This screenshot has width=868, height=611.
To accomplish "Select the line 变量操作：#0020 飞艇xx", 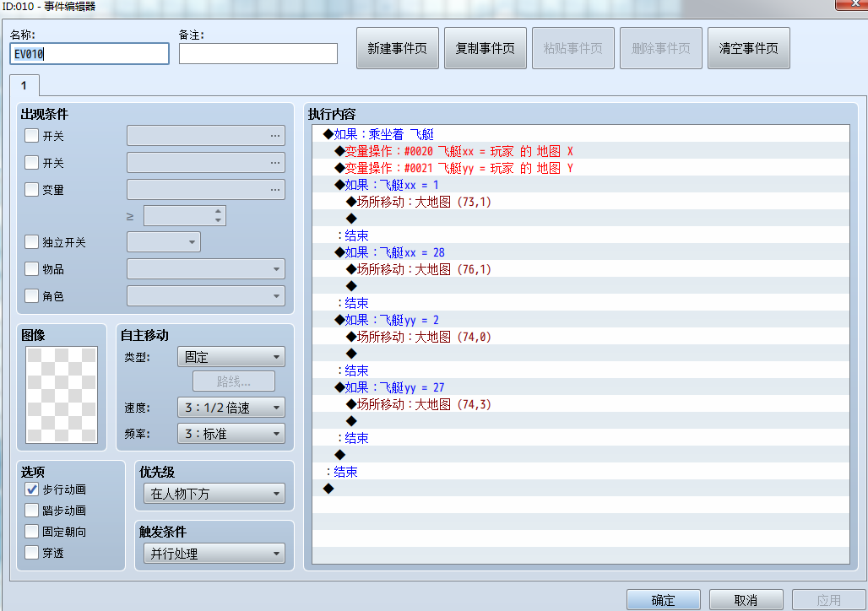I will 581,151.
